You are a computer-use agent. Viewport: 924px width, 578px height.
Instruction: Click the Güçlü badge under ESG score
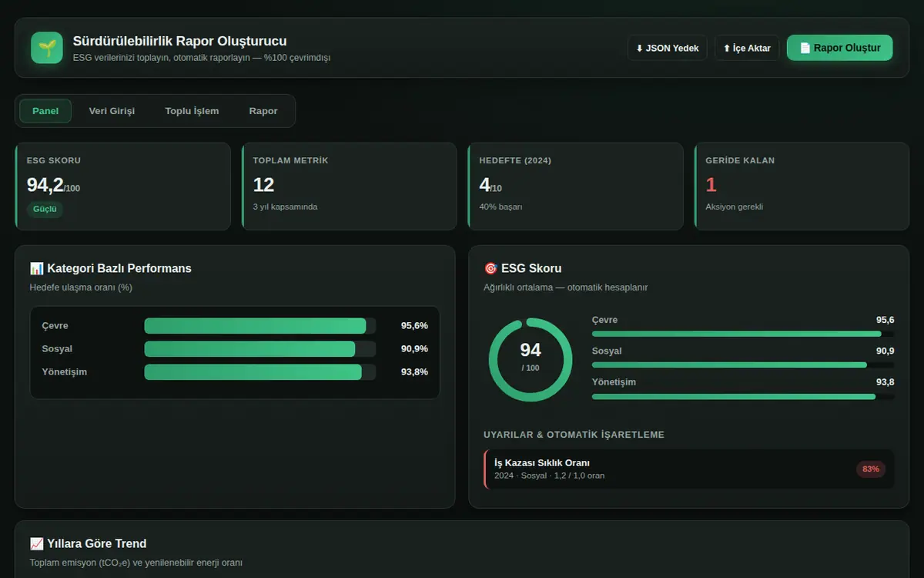pos(45,209)
